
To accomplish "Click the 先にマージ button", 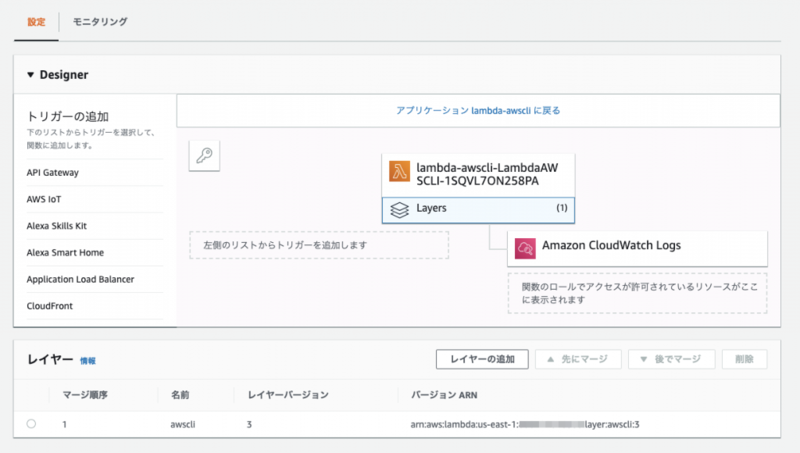I will (578, 359).
